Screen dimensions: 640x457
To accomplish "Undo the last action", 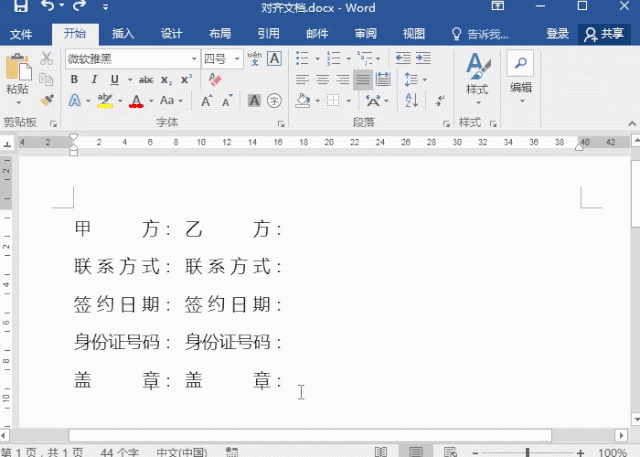I will (x=47, y=5).
